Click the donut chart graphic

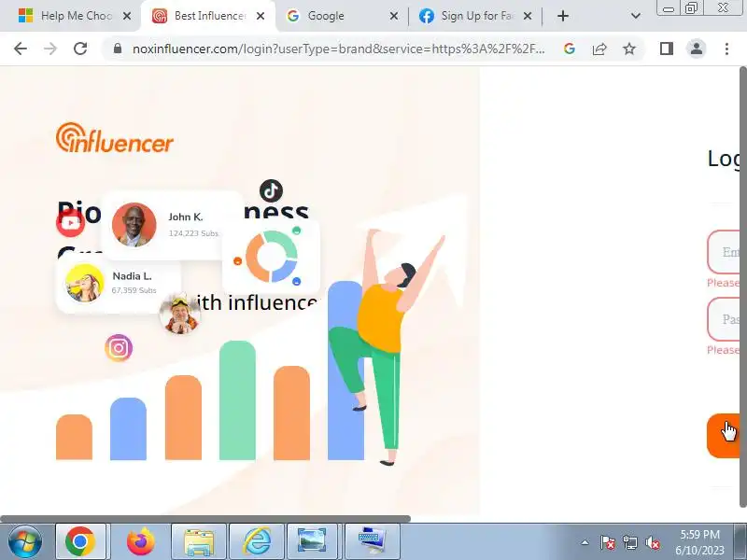click(x=272, y=256)
